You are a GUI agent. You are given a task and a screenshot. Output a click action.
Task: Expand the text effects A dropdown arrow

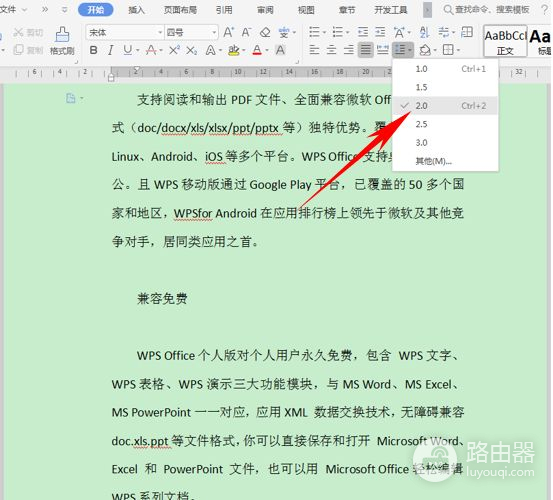pos(220,51)
